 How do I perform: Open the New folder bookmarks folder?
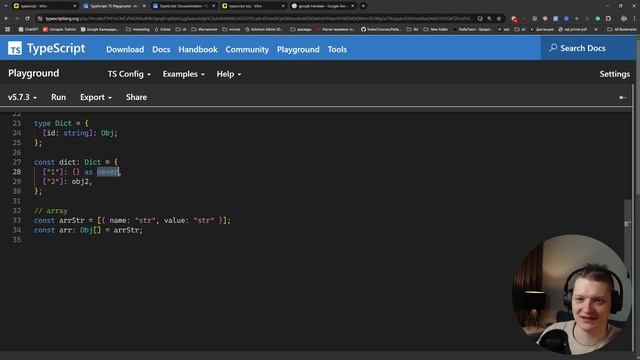click(x=436, y=29)
